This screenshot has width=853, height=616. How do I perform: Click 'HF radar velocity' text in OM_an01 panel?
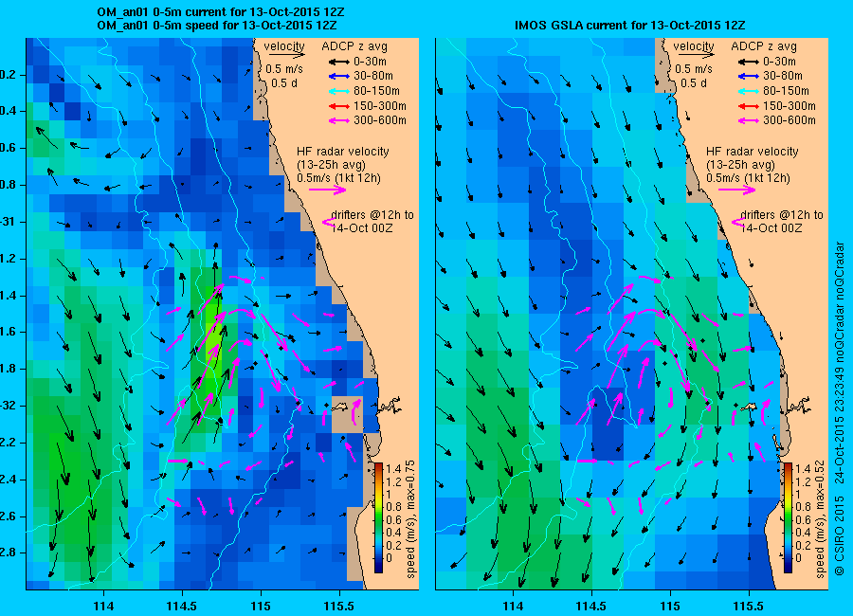(x=343, y=152)
